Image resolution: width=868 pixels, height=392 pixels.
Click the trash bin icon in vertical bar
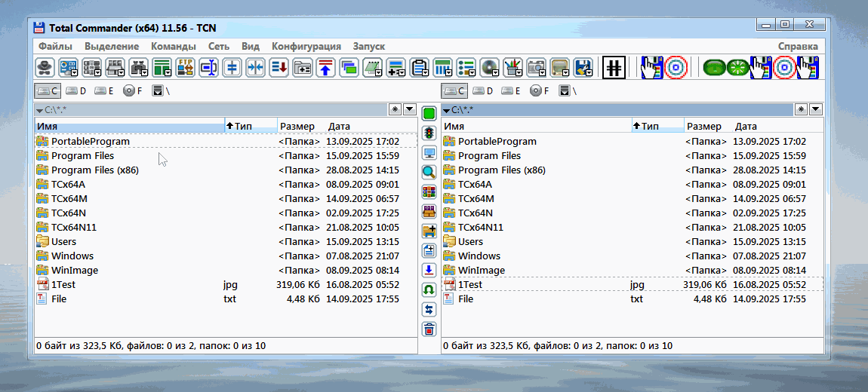[x=429, y=329]
